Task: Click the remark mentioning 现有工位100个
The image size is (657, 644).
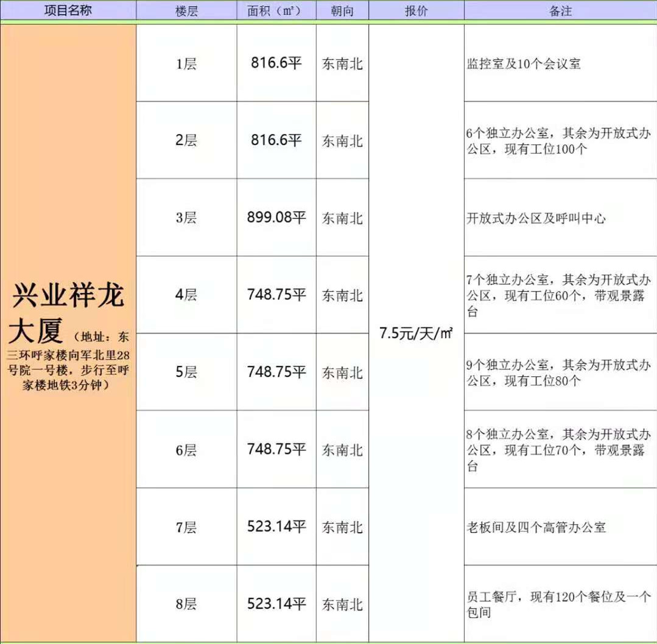Action: click(561, 141)
